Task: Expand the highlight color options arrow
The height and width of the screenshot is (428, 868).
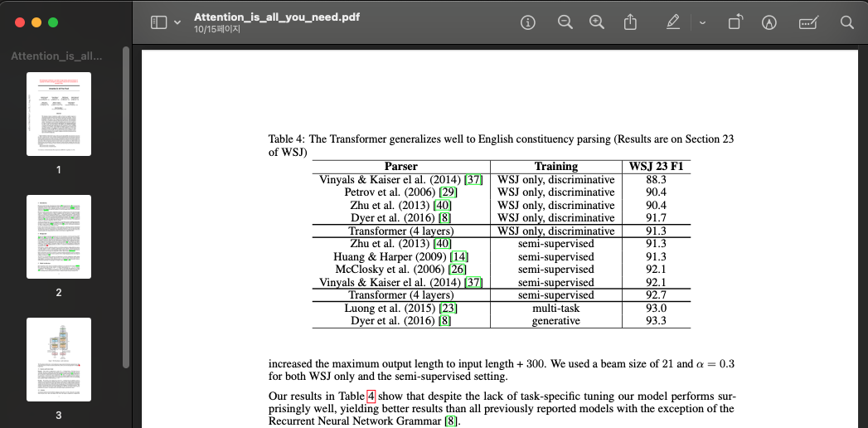Action: pos(702,22)
